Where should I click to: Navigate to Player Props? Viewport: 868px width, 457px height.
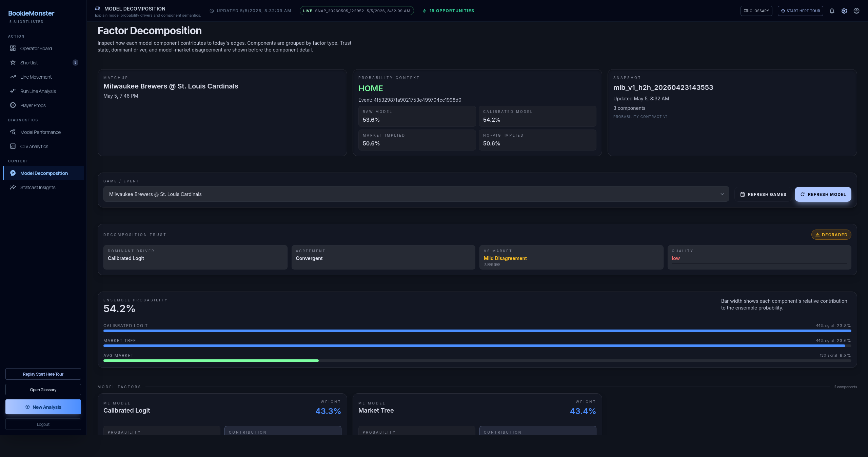coord(43,105)
